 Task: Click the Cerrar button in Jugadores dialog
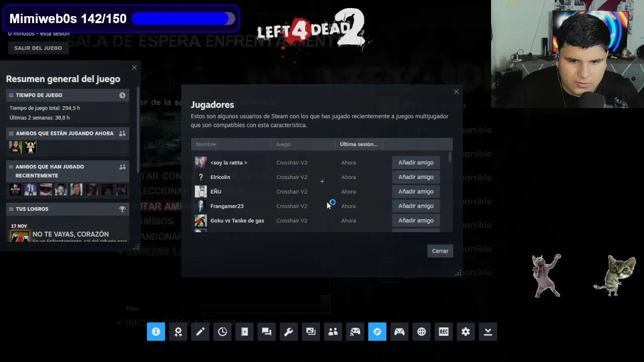(440, 251)
